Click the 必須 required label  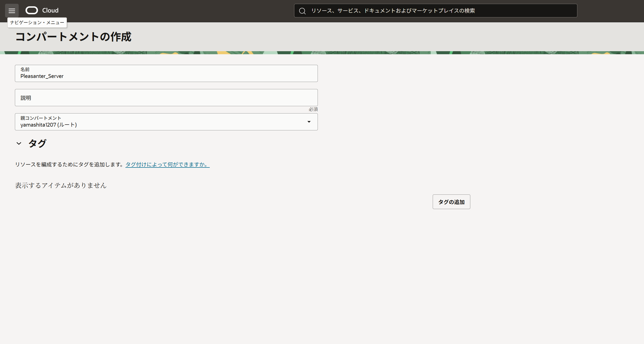pyautogui.click(x=313, y=109)
